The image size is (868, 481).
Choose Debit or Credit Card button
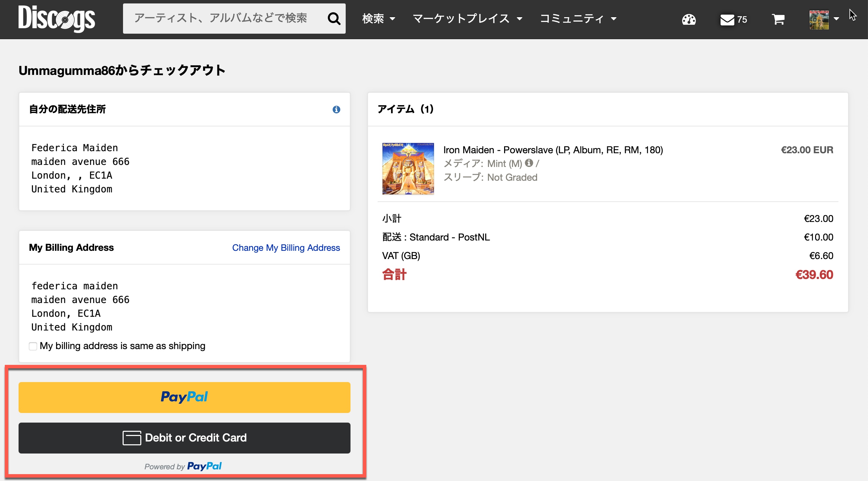(x=185, y=438)
